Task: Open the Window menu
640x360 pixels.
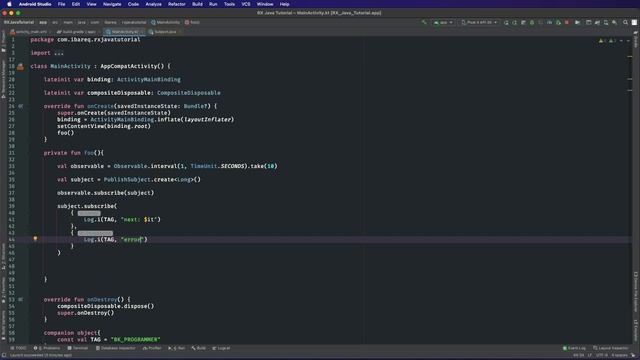Action: (265, 4)
